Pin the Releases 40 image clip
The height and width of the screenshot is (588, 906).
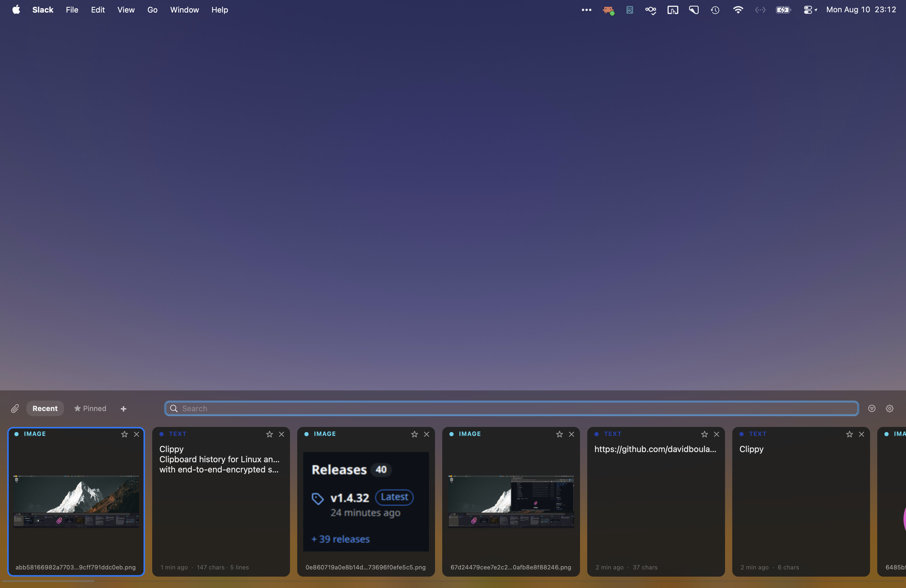click(414, 434)
